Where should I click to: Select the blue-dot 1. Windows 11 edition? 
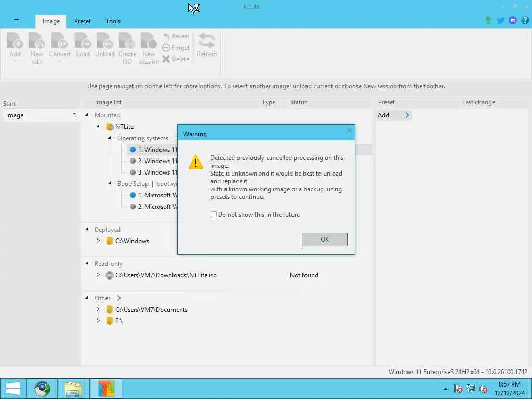tap(153, 150)
